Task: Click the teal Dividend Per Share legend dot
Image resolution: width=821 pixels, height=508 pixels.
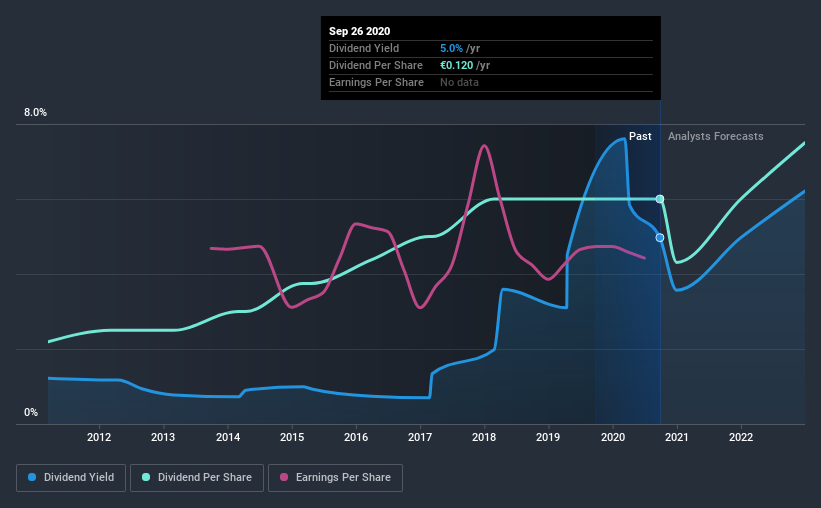Action: pos(146,477)
